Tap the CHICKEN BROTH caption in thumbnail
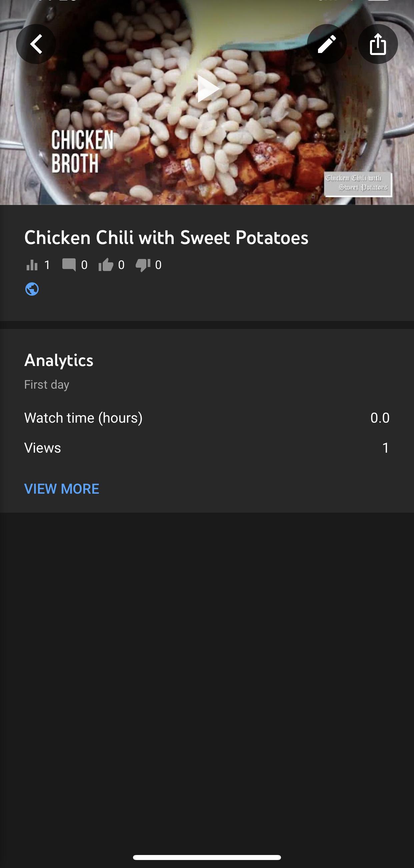Screen dimensions: 414x868 [x=82, y=151]
